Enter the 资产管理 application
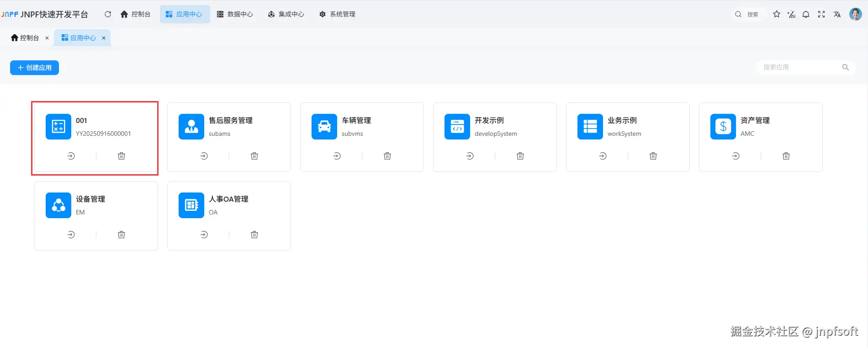The image size is (868, 348). 736,156
